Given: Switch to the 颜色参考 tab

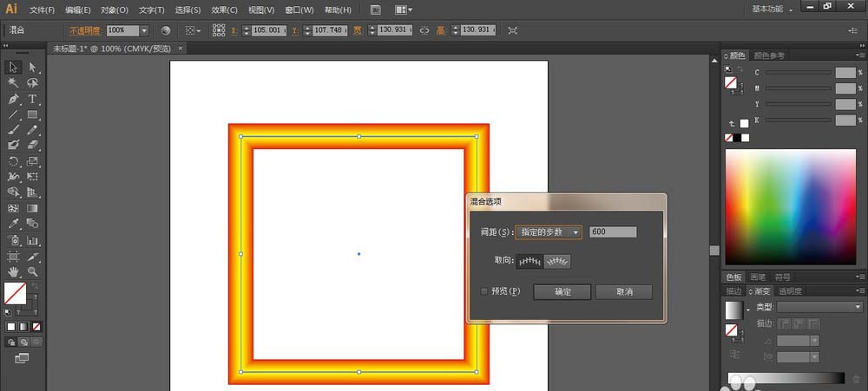Looking at the screenshot, I should (x=769, y=55).
